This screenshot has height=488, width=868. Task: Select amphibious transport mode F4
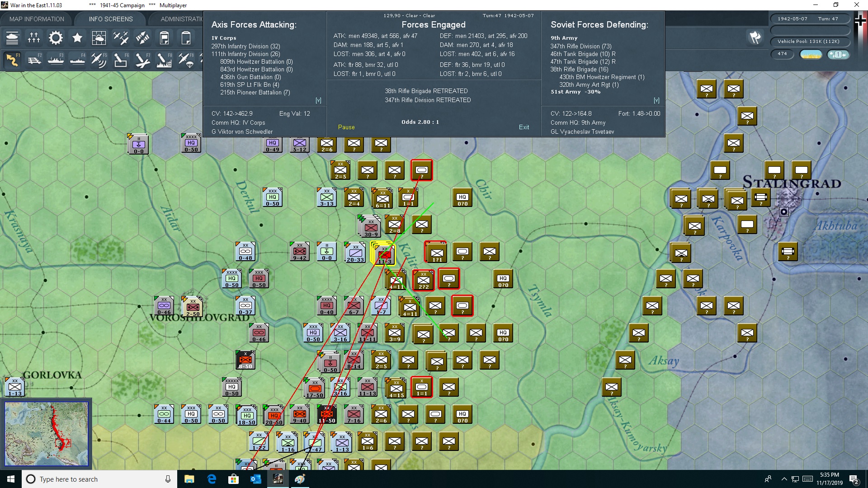coord(77,60)
